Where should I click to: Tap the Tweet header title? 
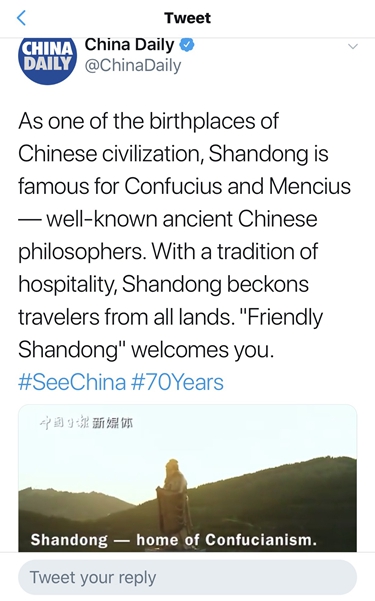click(188, 18)
